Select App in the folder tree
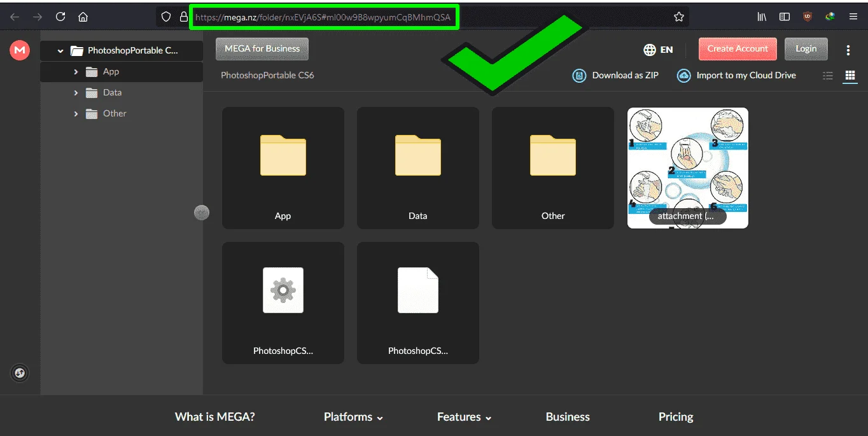This screenshot has width=868, height=436. 122,72
